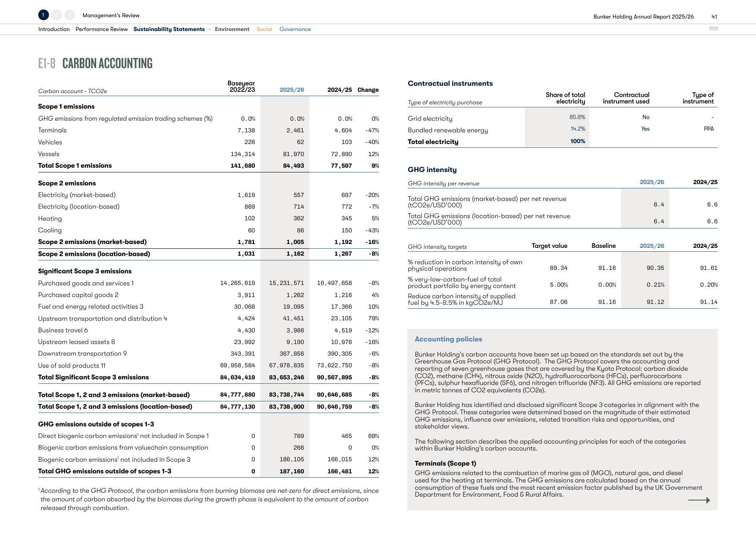This screenshot has width=756, height=535.
Task: Follow the next-page arrow in Accounting policies
Action: [699, 500]
